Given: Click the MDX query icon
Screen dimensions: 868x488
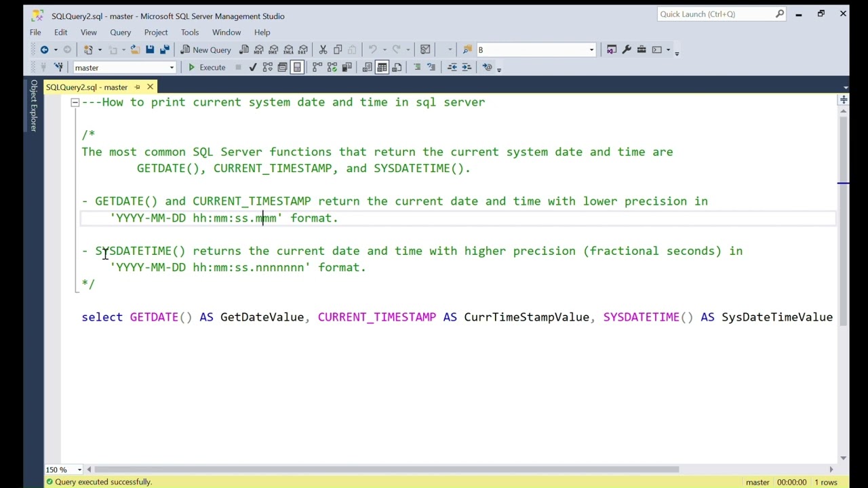Looking at the screenshot, I should tap(259, 49).
